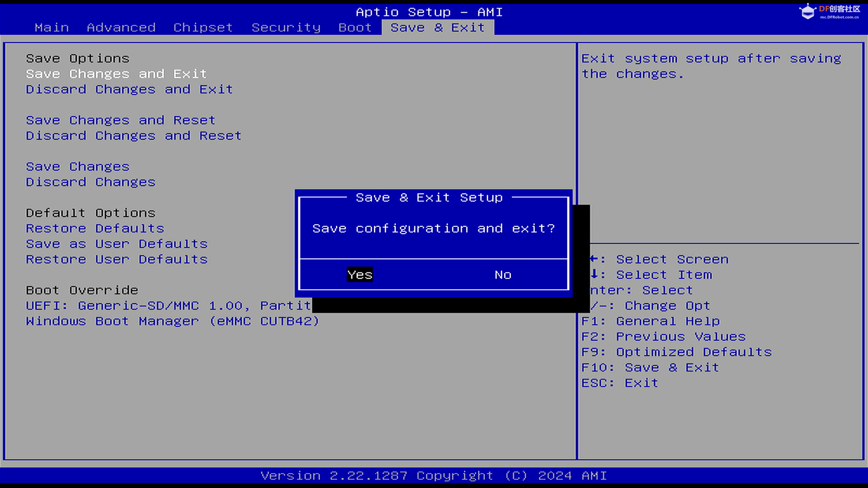Select Save Changes and Exit option
868x488 pixels.
[x=116, y=74]
